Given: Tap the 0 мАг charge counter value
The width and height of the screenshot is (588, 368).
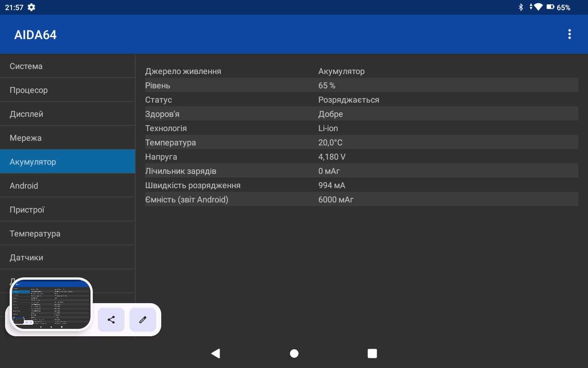Looking at the screenshot, I should click(329, 171).
